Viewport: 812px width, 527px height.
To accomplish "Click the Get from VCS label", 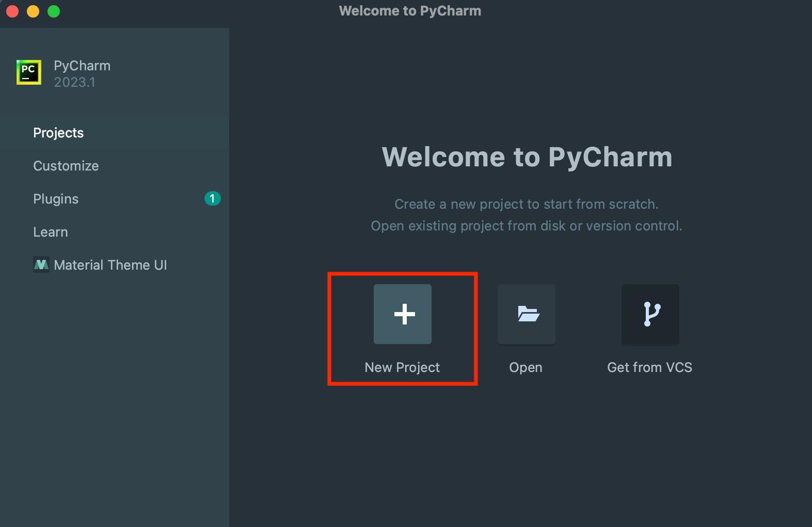I will pyautogui.click(x=649, y=367).
